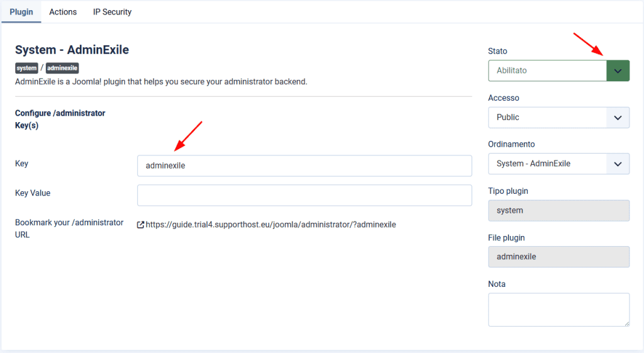Viewport: 644px width, 353px height.
Task: Click the empty Key Value input
Action: [x=304, y=195]
